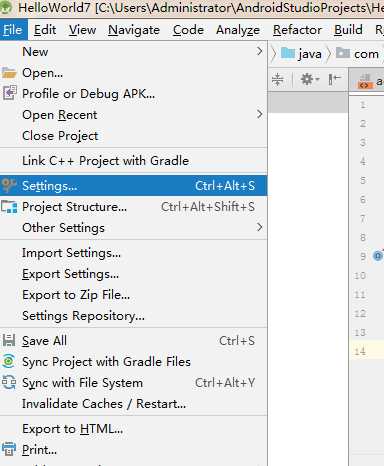The width and height of the screenshot is (384, 466).
Task: Click line 9 gutter marker icon
Action: coord(378,256)
